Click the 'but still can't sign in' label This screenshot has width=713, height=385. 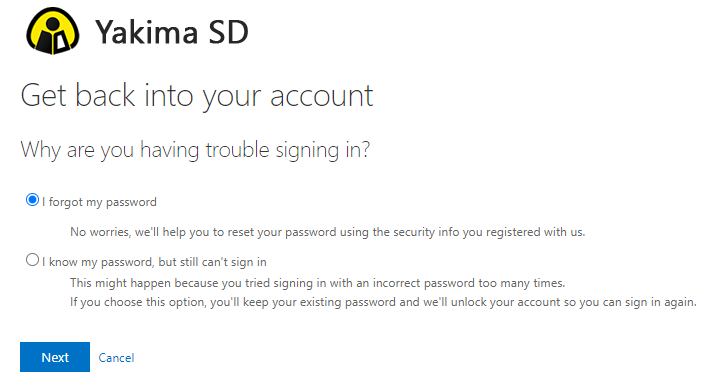coord(212,262)
